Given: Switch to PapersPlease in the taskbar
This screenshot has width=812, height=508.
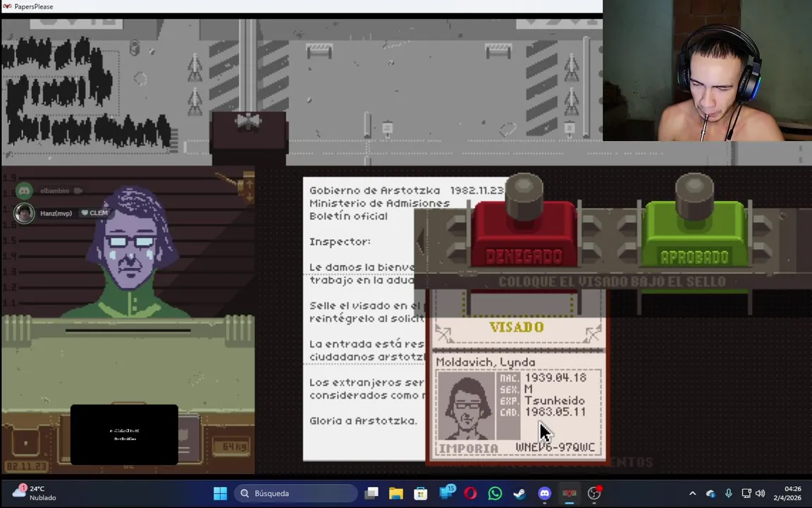Looking at the screenshot, I should [x=569, y=493].
